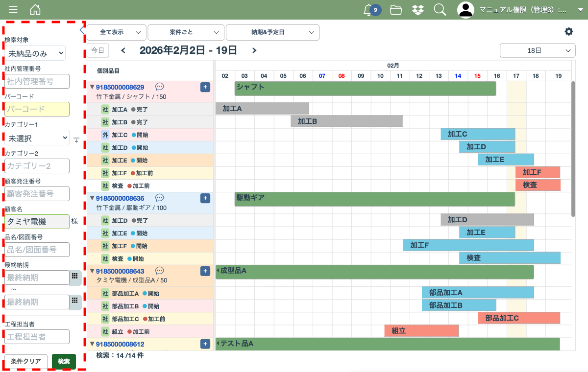Open notifications bell with 9 badge
This screenshot has height=372, width=588.
368,10
